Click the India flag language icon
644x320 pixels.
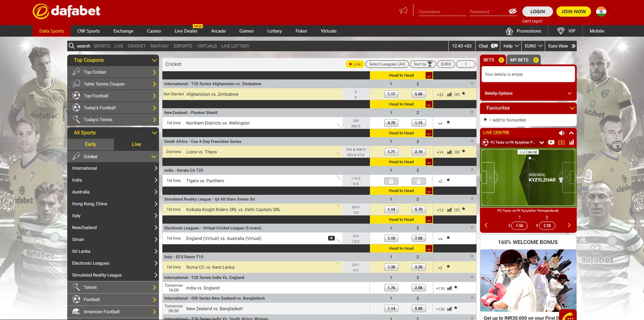point(601,11)
